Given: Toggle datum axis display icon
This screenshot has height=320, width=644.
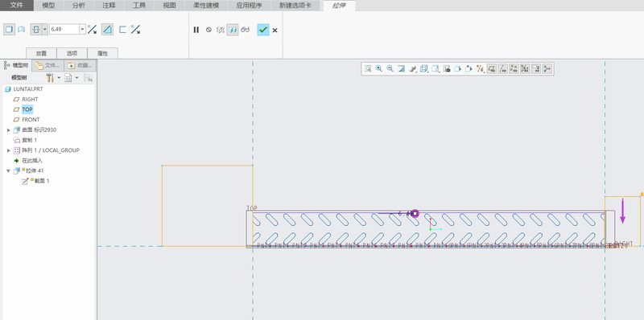Looking at the screenshot, I should 502,69.
